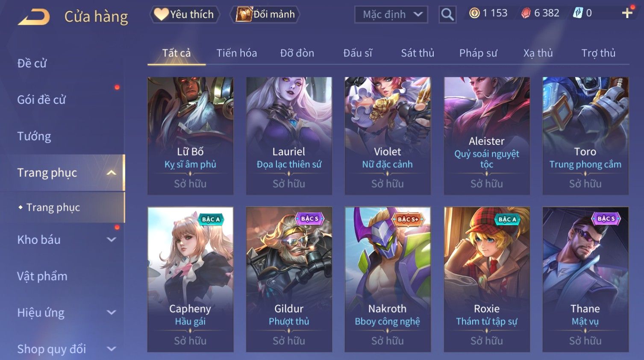Image resolution: width=644 pixels, height=360 pixels.
Task: Open Yêu thích heart favorites
Action: (x=185, y=15)
